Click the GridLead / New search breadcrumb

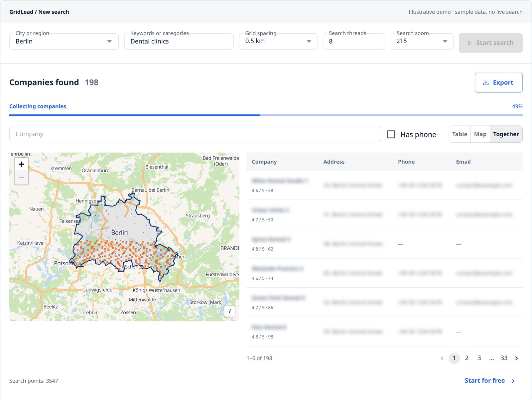tap(39, 12)
